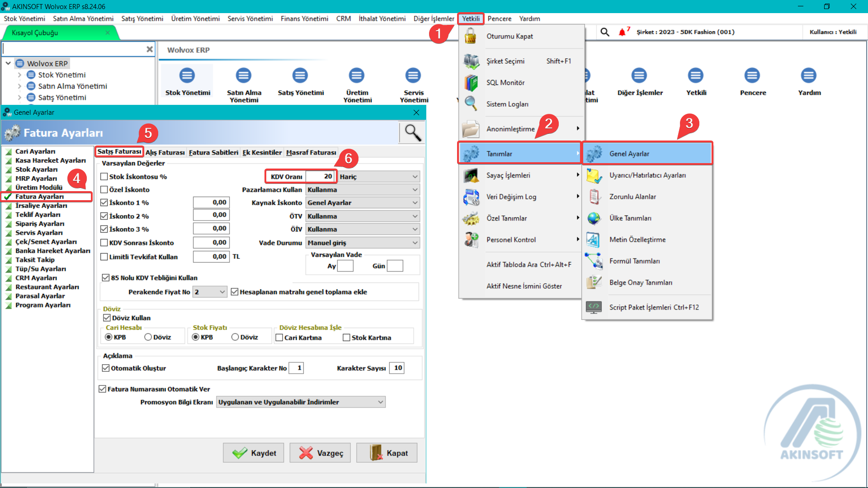Click the Script Paket İşlemleri icon
The width and height of the screenshot is (868, 488).
coord(594,307)
